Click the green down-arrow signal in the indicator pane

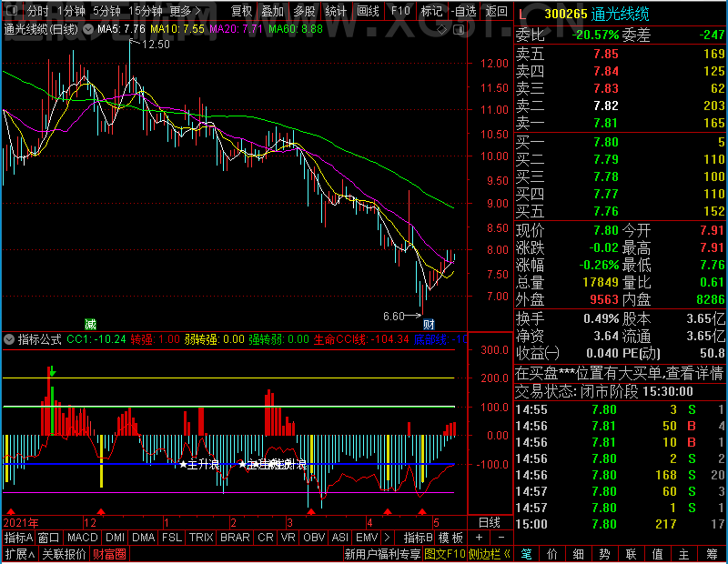(x=53, y=370)
